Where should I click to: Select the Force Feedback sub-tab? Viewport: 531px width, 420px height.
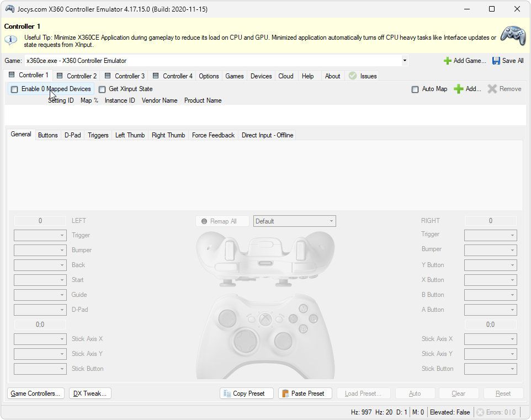click(213, 135)
